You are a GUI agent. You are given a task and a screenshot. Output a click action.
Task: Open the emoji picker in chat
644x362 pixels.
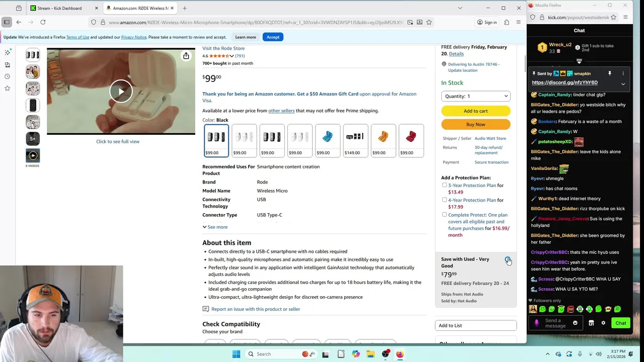[575, 323]
